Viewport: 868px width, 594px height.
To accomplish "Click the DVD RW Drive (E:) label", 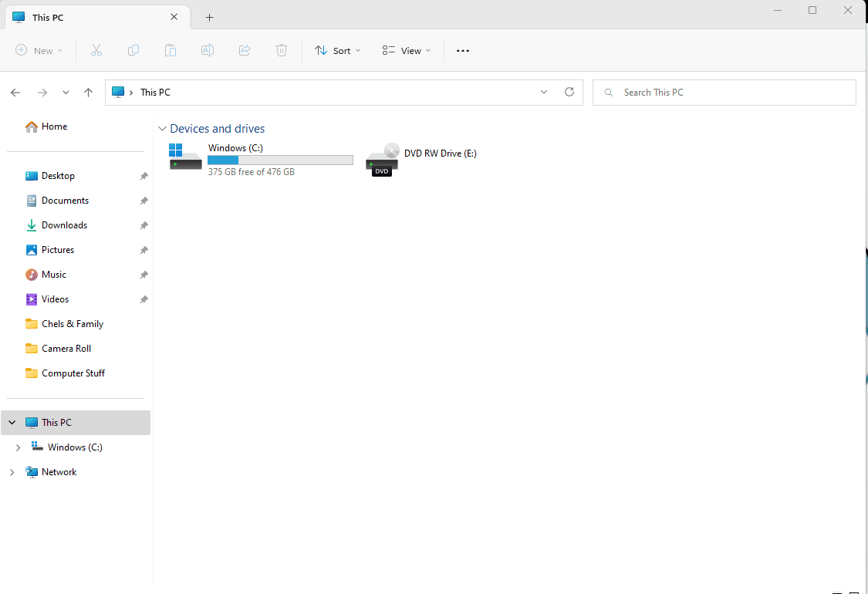I will point(440,154).
